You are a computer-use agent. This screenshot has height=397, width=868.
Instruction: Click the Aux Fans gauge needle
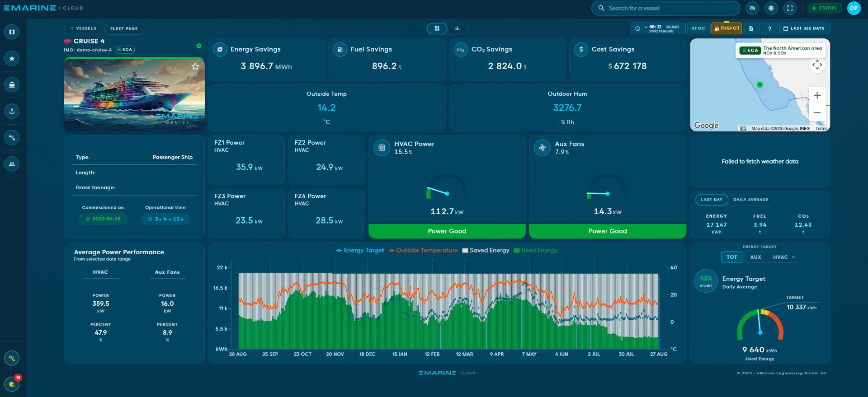point(599,194)
